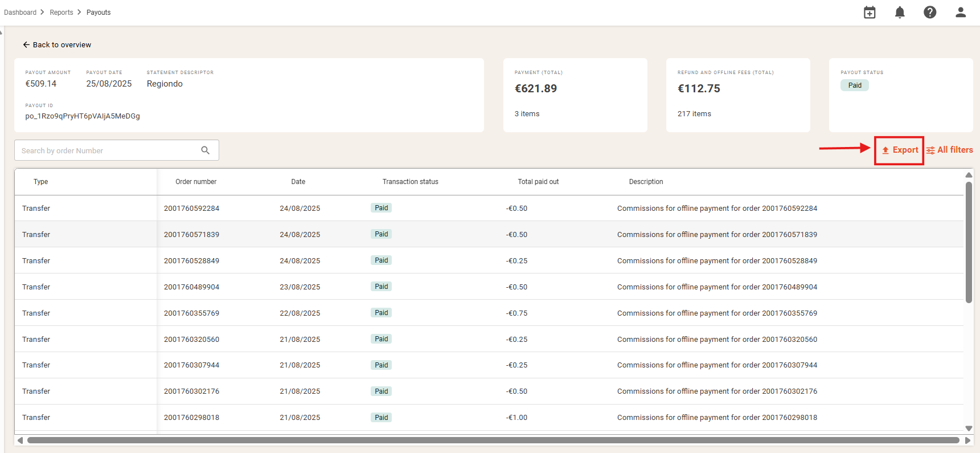Click the Export button
Viewport: 980px width, 453px height.
coord(900,150)
